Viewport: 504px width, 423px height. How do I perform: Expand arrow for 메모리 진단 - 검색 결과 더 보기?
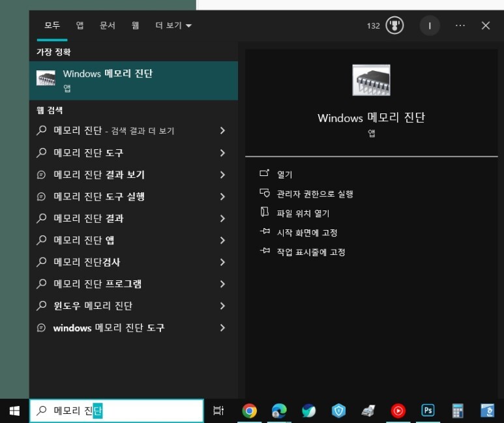[222, 130]
